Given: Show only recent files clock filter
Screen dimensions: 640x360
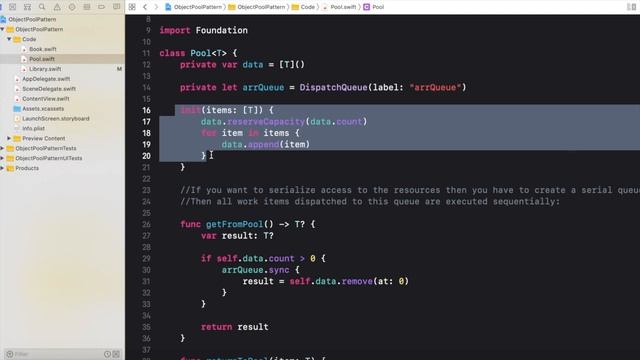Looking at the screenshot, I should [x=107, y=354].
